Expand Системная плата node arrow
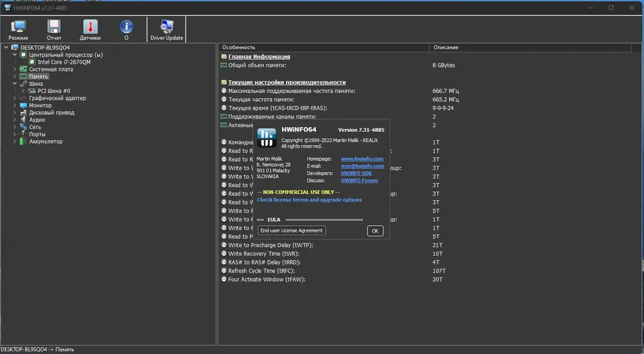644x354 pixels. [15, 69]
